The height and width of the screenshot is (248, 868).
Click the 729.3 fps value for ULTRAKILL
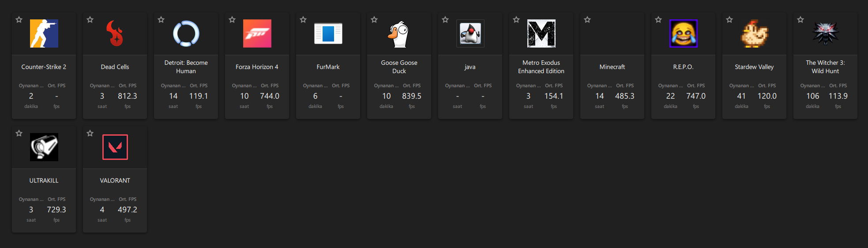tap(56, 210)
